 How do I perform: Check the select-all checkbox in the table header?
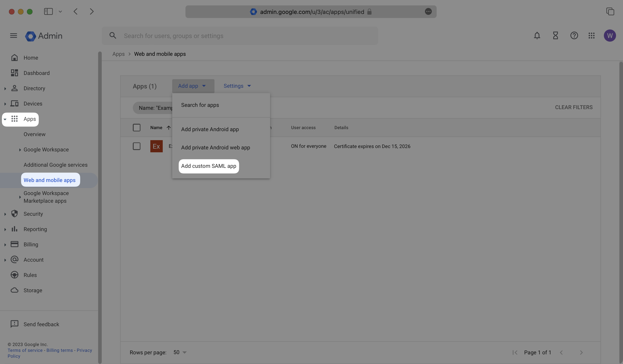(136, 128)
